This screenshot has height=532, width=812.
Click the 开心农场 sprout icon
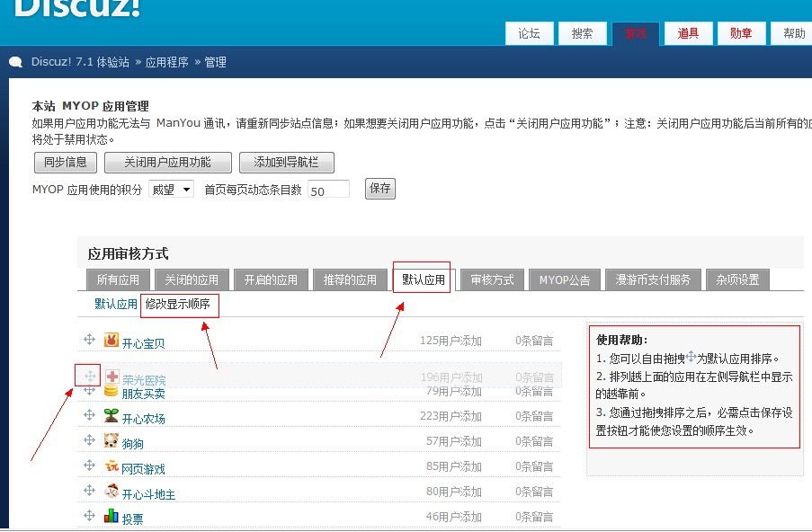[112, 415]
